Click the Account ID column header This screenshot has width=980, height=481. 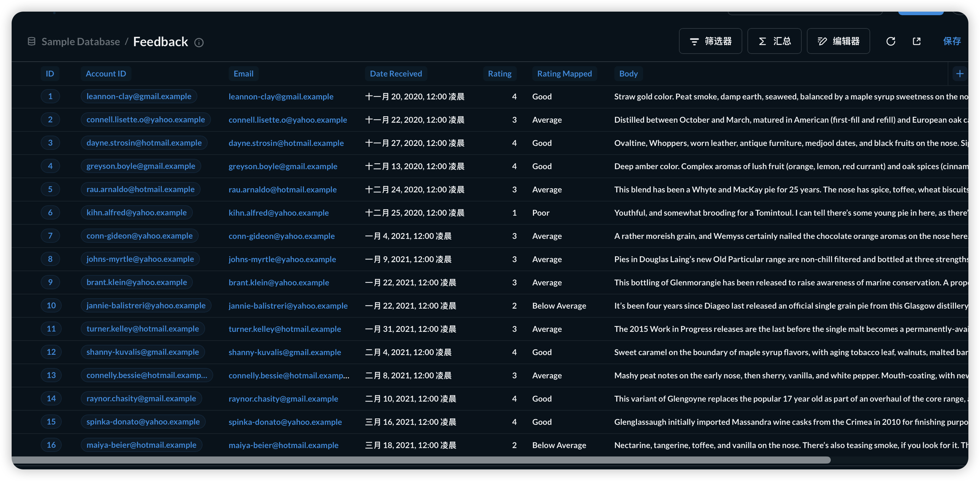pyautogui.click(x=106, y=74)
